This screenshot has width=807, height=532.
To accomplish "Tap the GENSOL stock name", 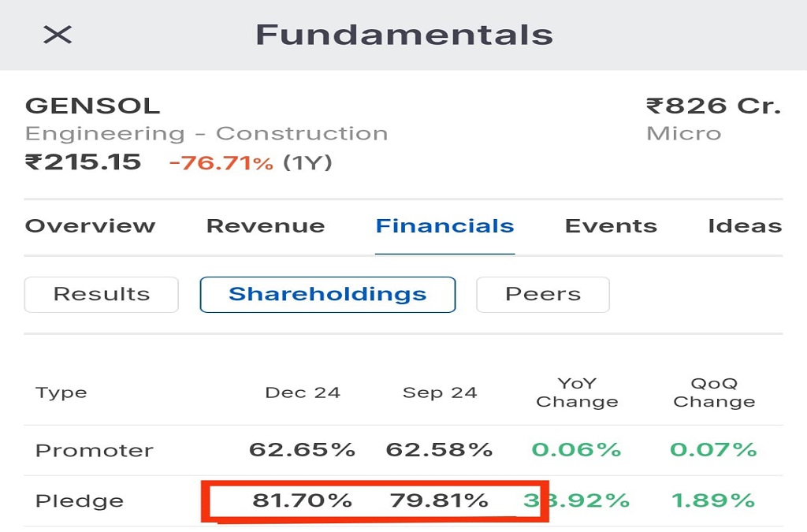I will coord(92,105).
